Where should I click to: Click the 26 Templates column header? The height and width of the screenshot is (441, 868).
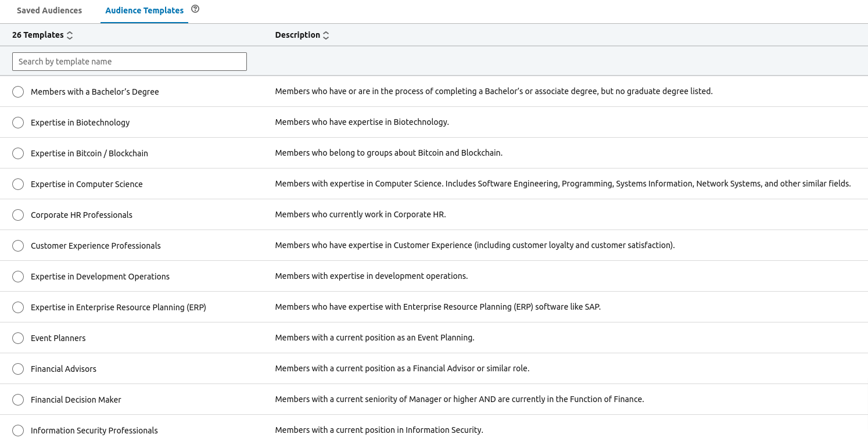click(x=38, y=35)
